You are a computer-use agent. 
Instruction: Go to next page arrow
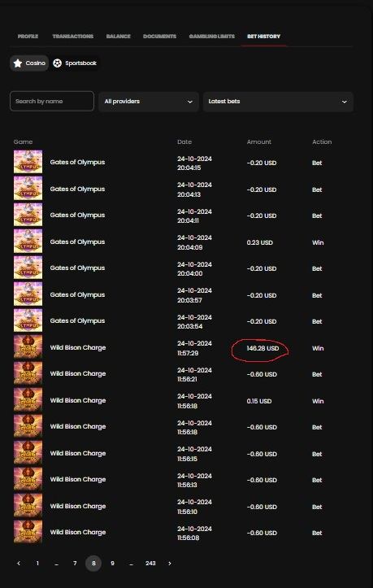(170, 564)
